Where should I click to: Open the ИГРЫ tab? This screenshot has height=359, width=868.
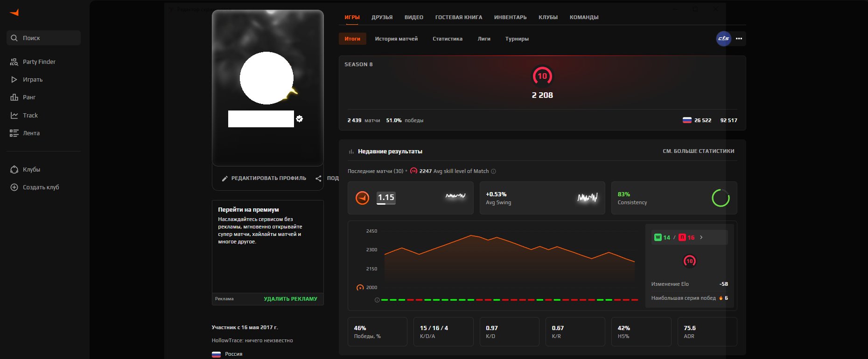(x=352, y=17)
